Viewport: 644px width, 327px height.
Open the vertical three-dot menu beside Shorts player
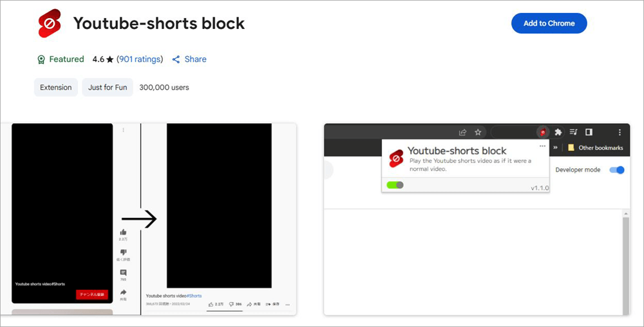point(123,130)
